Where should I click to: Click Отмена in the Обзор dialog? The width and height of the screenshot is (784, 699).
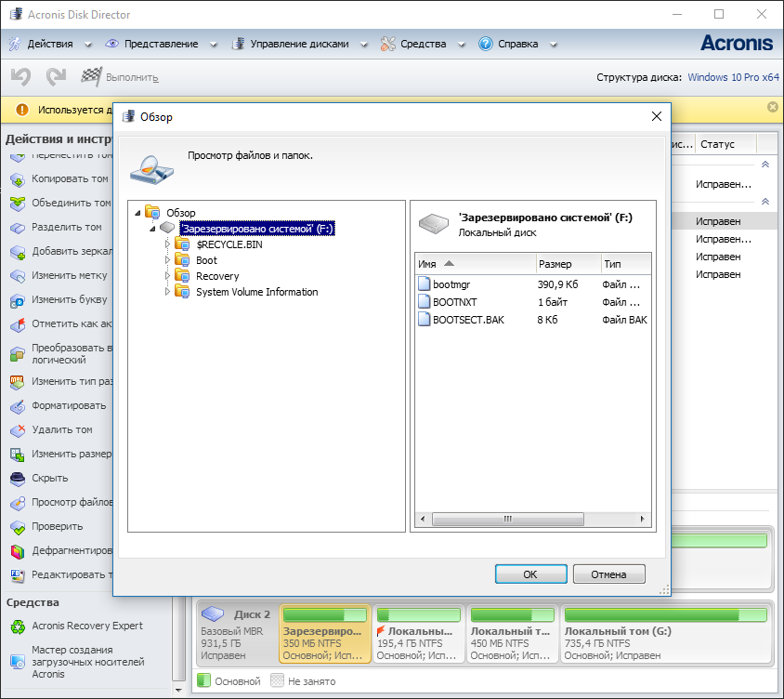(x=609, y=574)
